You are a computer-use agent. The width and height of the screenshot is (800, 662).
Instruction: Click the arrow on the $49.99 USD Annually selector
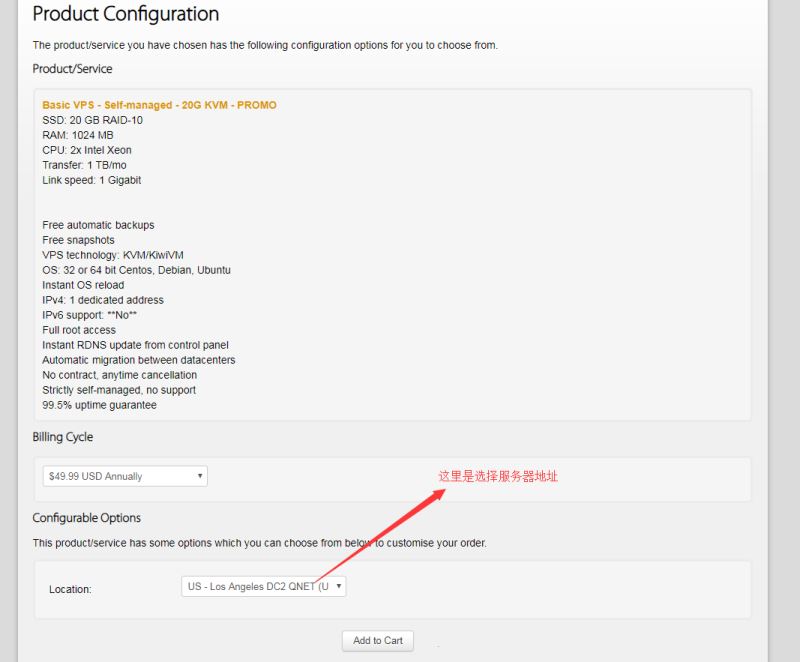[200, 477]
